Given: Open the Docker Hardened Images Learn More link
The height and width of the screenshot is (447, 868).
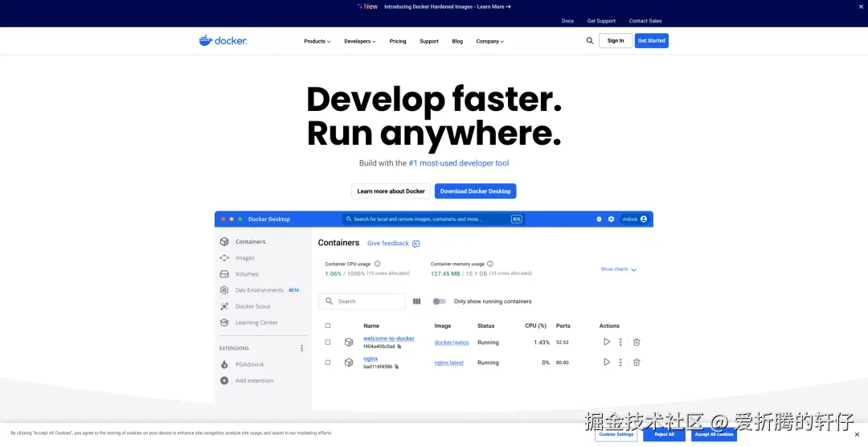Looking at the screenshot, I should (x=448, y=6).
